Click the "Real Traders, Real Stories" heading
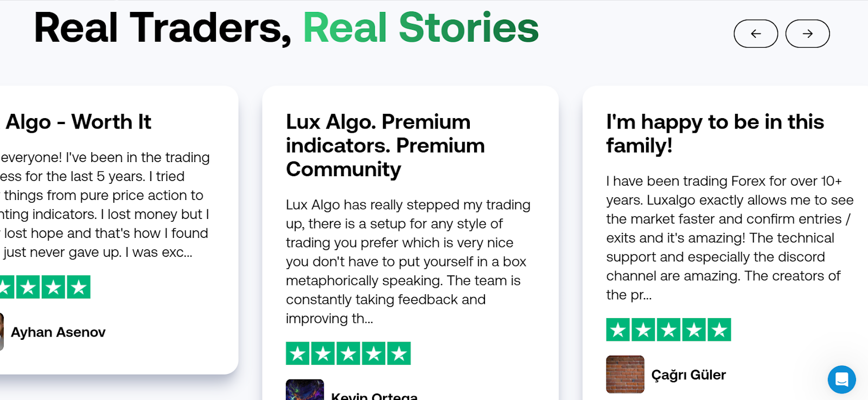The height and width of the screenshot is (400, 868). coord(286,28)
